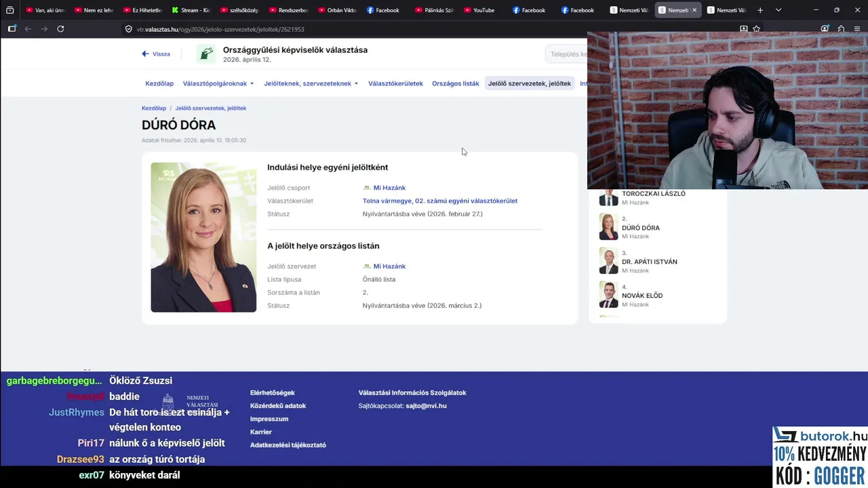The height and width of the screenshot is (488, 868).
Task: Open Elérhetőségek footer link
Action: (273, 392)
